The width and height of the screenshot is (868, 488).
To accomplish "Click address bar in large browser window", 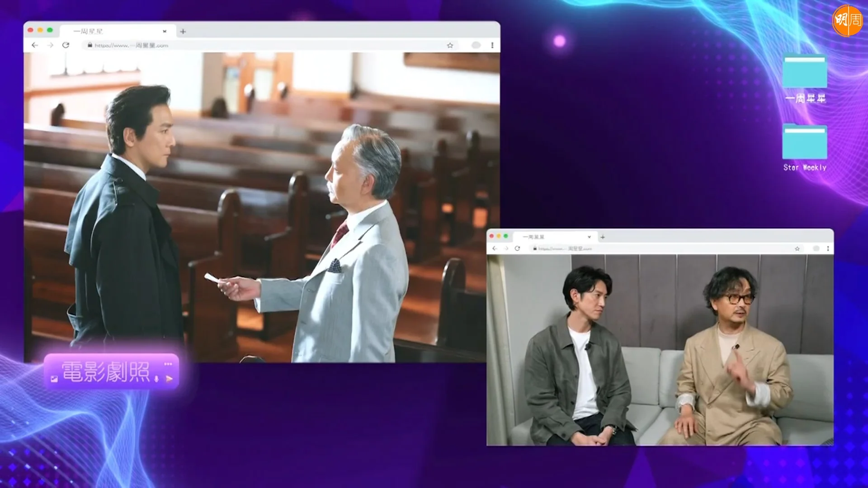I will [270, 45].
